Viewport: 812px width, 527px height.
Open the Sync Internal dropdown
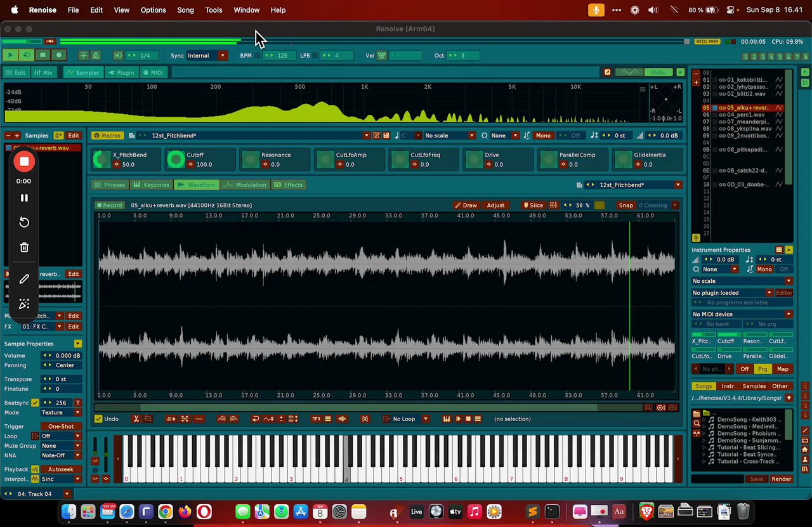point(206,55)
